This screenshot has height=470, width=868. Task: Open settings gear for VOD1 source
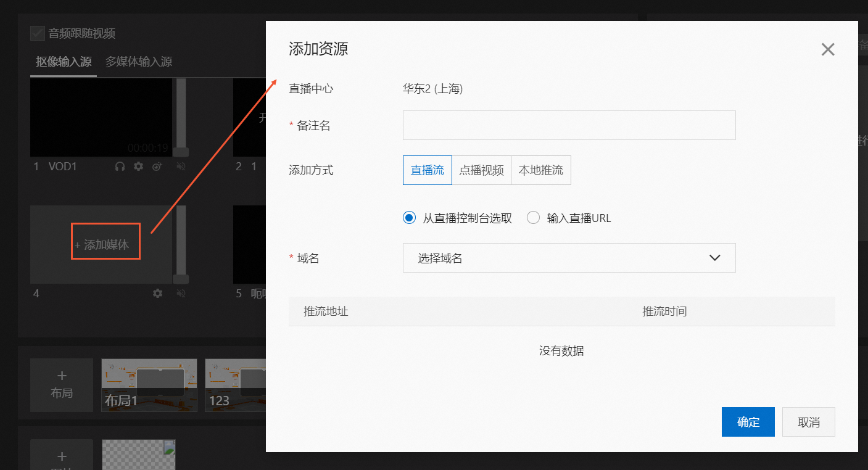139,167
